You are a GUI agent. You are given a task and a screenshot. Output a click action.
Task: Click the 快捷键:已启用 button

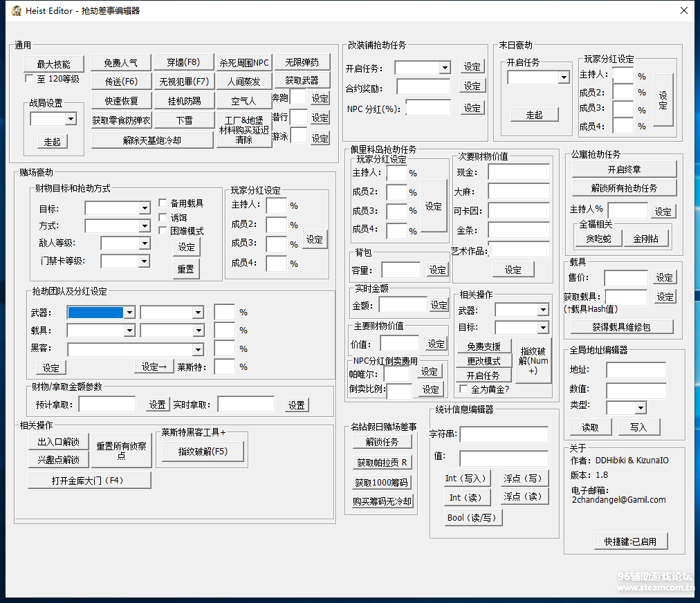(631, 541)
